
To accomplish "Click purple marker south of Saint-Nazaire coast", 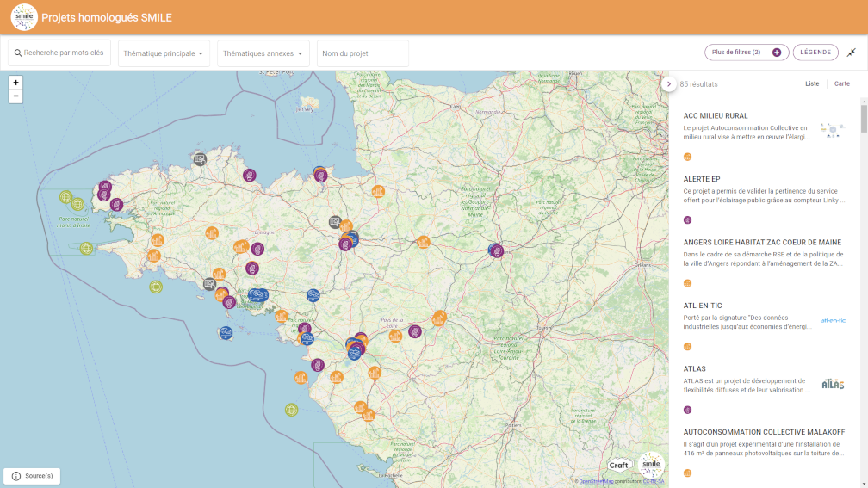I will click(317, 365).
